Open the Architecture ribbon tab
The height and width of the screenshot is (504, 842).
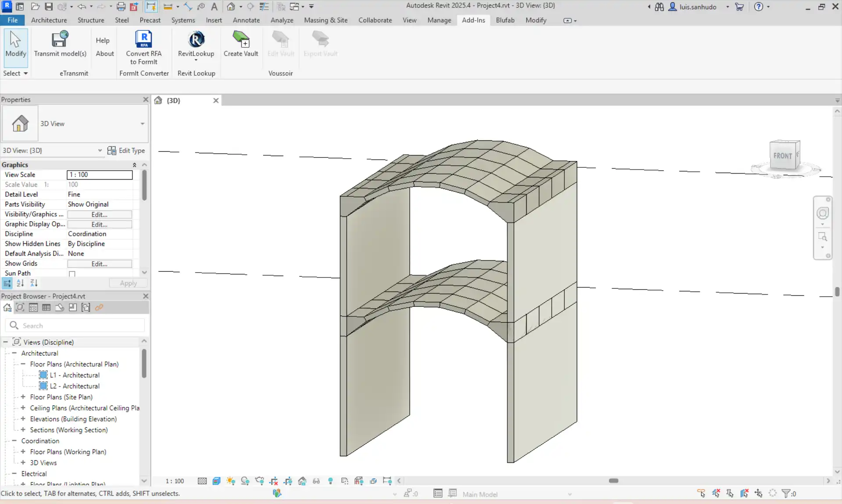[49, 20]
